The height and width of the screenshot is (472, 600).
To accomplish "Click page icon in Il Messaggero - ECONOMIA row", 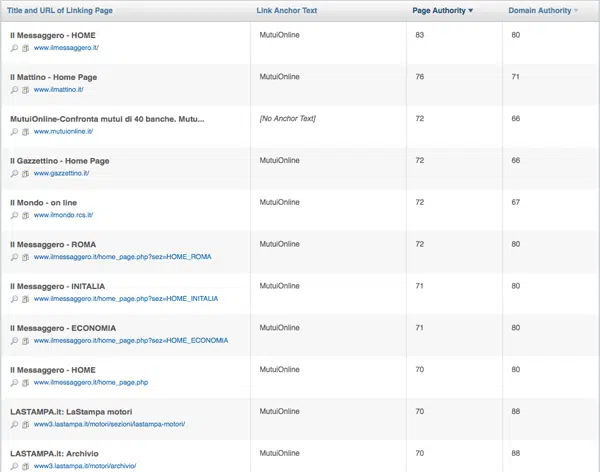I will click(25, 341).
